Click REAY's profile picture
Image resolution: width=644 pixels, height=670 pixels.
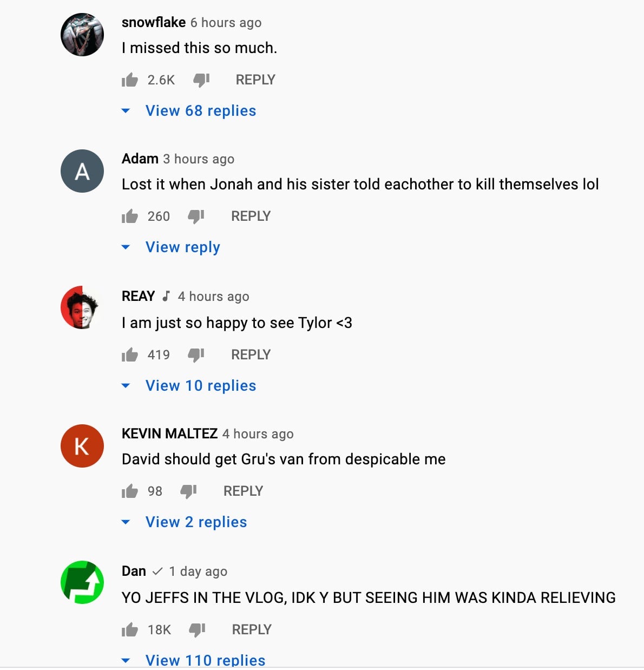click(82, 308)
